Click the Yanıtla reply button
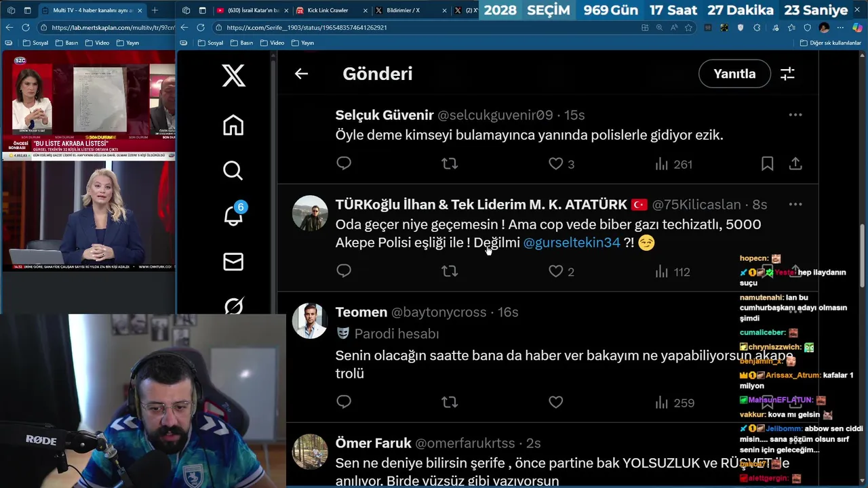Image resolution: width=868 pixels, height=488 pixels. [x=734, y=74]
